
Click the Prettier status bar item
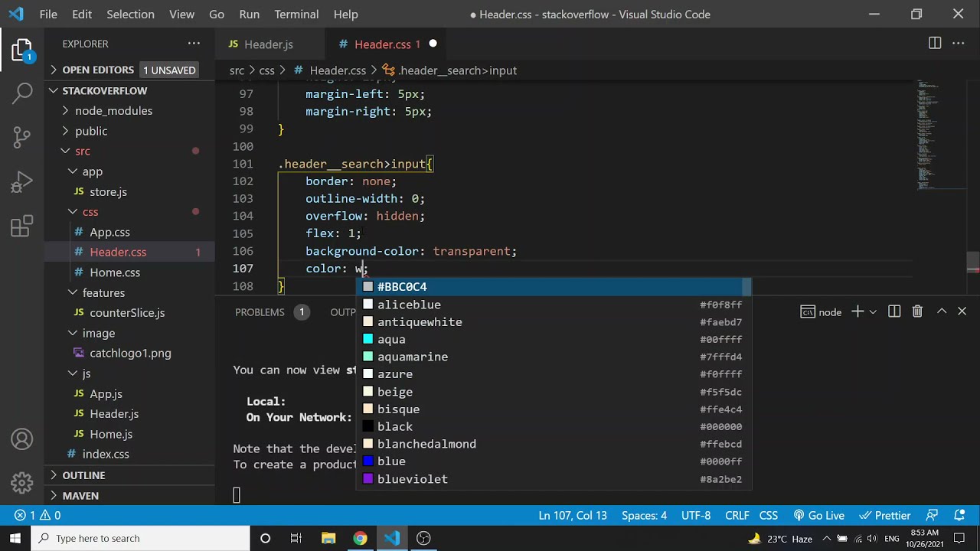[x=885, y=516]
